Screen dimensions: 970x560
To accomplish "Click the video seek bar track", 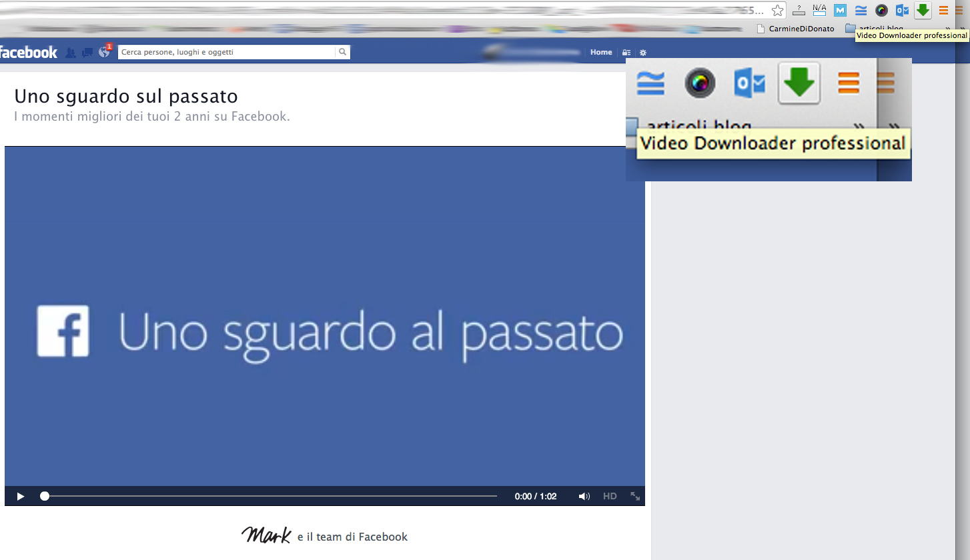I will point(270,496).
